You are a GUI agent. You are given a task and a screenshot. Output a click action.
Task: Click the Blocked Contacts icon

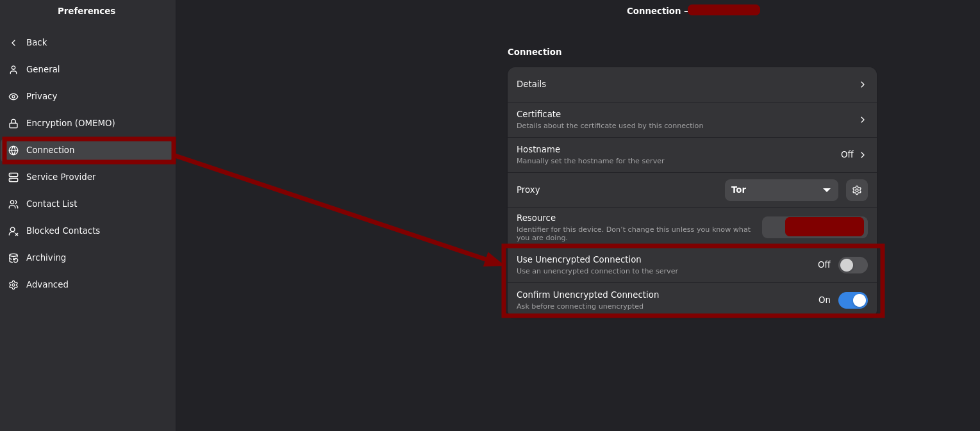[13, 231]
